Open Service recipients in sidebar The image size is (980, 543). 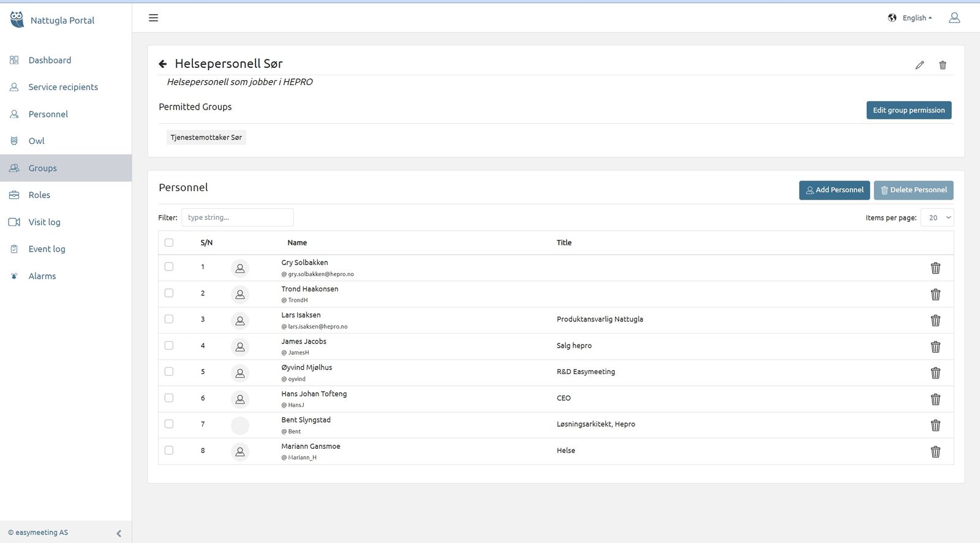(x=62, y=87)
